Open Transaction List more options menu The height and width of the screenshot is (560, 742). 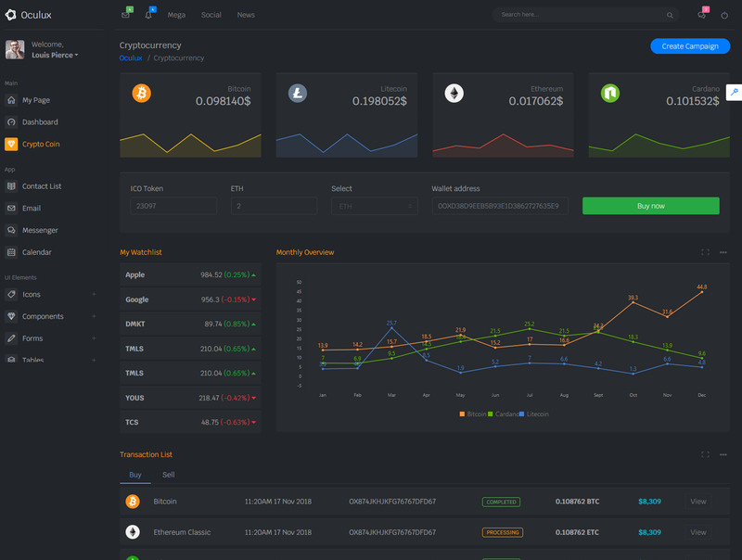[x=723, y=454]
